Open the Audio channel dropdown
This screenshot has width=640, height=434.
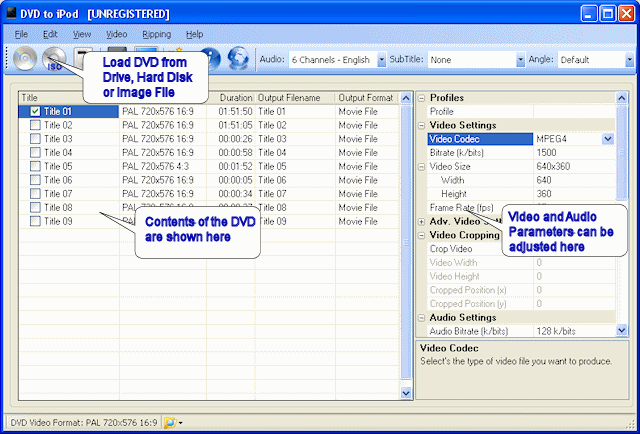click(x=381, y=60)
